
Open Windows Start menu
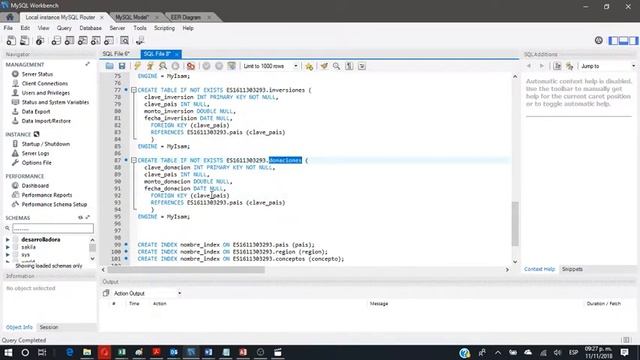pyautogui.click(x=8, y=352)
